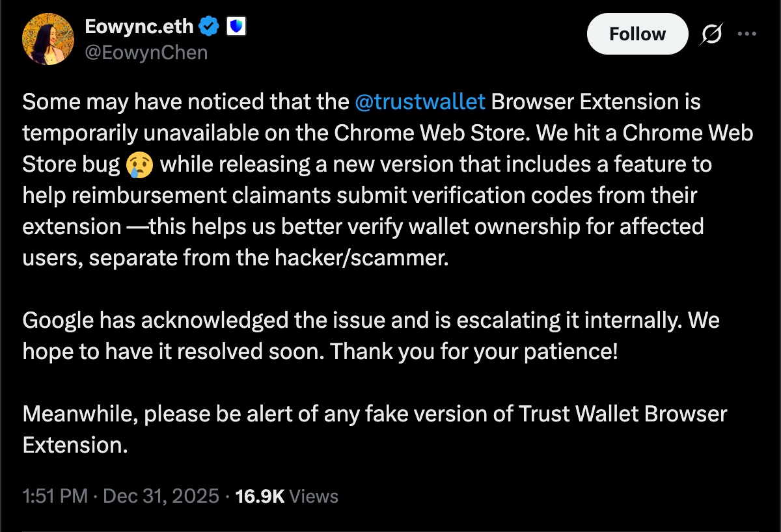Click the display name Eowync.eth

coord(139,27)
